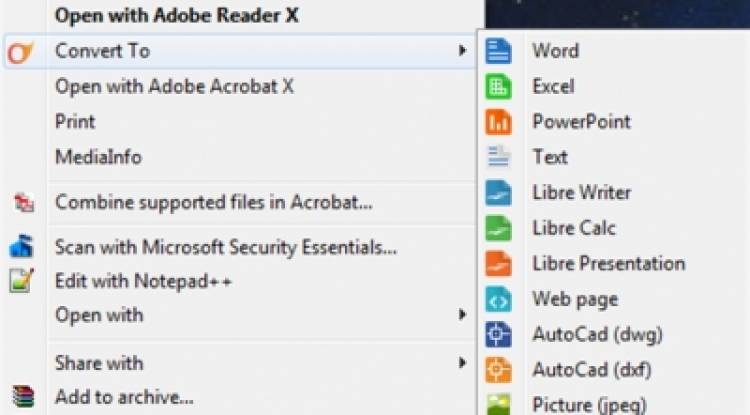
Task: Select Edit with Notepad++
Action: [143, 281]
